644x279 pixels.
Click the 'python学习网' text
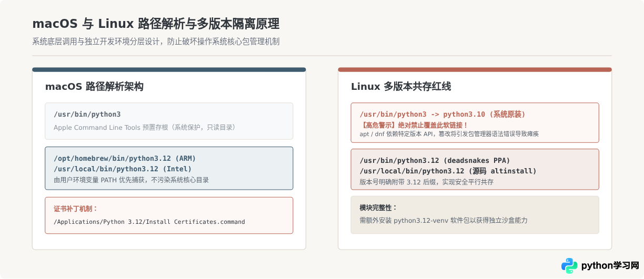click(x=610, y=266)
